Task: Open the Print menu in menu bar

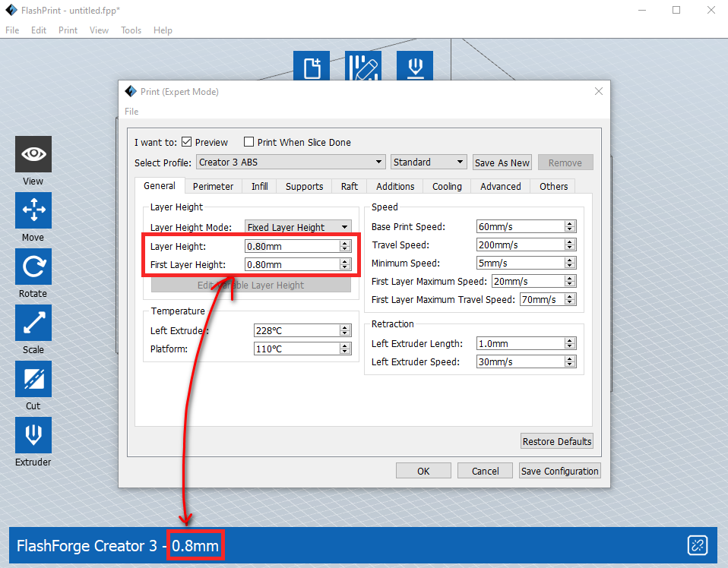Action: 68,30
